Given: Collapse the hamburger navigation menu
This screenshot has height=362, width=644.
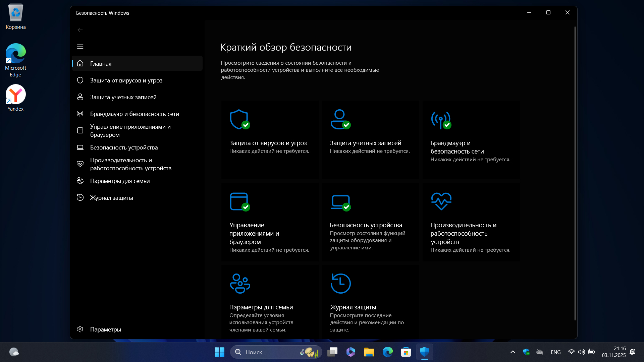Looking at the screenshot, I should coord(80,47).
